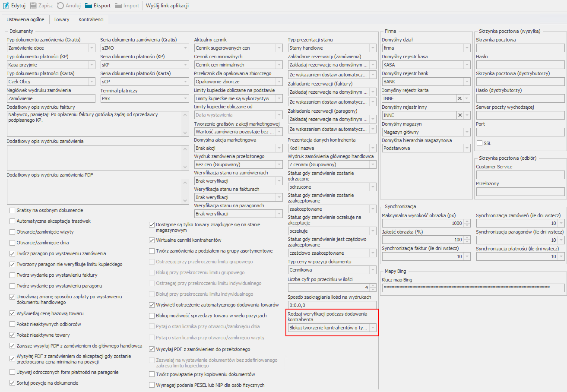Open the Aktualny cennik dropdown

tap(279, 48)
